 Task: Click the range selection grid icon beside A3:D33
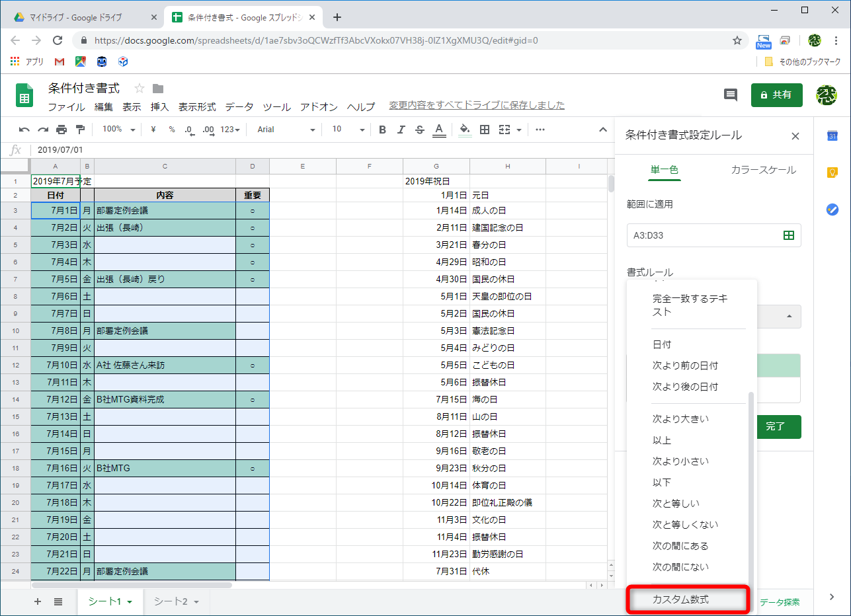(788, 235)
